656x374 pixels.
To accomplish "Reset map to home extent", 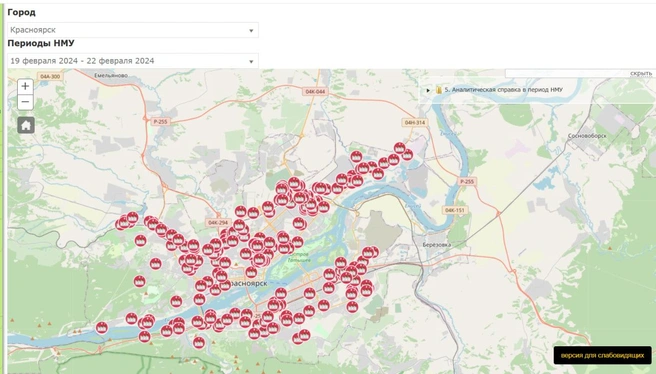I will (x=26, y=125).
